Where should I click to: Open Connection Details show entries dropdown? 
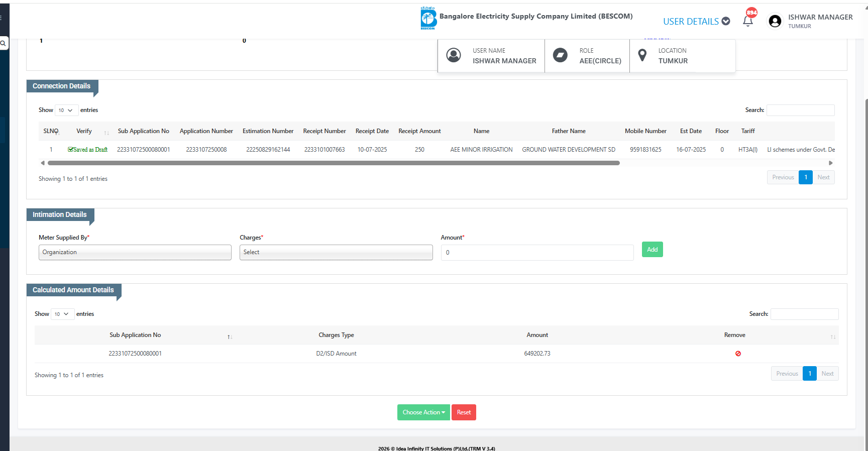pos(65,110)
